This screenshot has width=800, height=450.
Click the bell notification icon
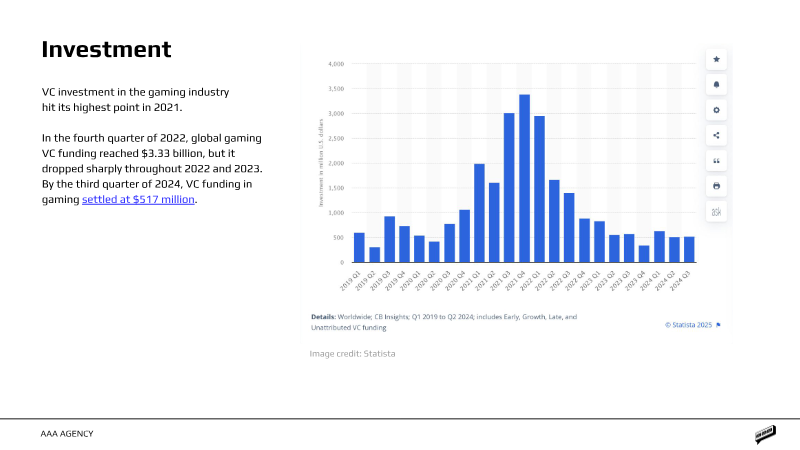coord(716,84)
